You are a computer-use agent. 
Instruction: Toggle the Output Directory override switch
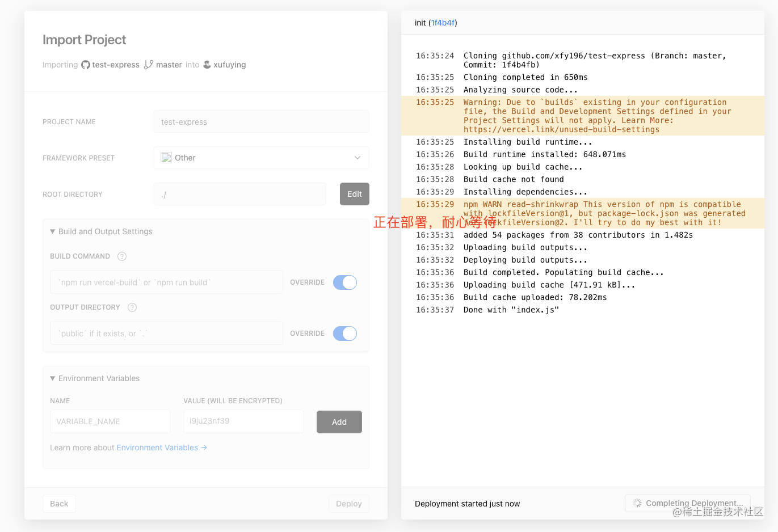point(345,333)
